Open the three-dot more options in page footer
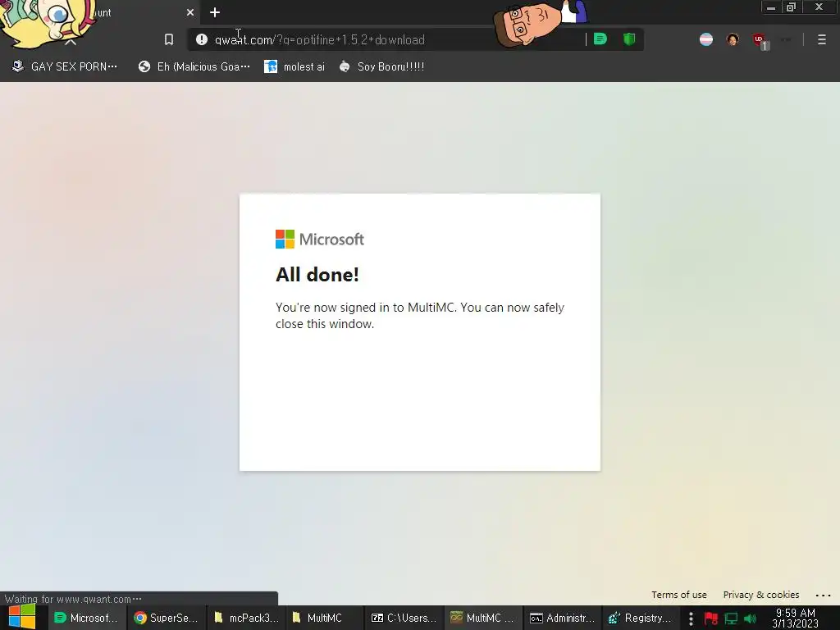This screenshot has width=840, height=630. coord(823,596)
